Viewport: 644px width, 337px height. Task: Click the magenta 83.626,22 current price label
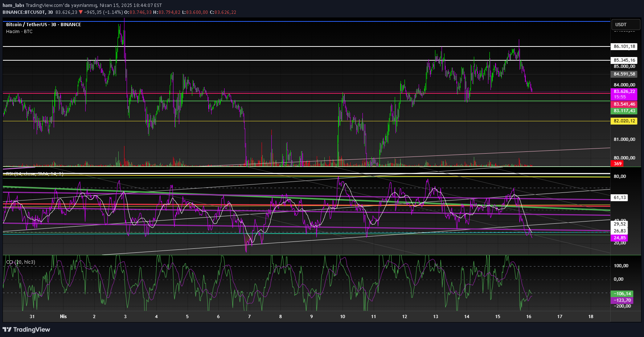click(624, 92)
